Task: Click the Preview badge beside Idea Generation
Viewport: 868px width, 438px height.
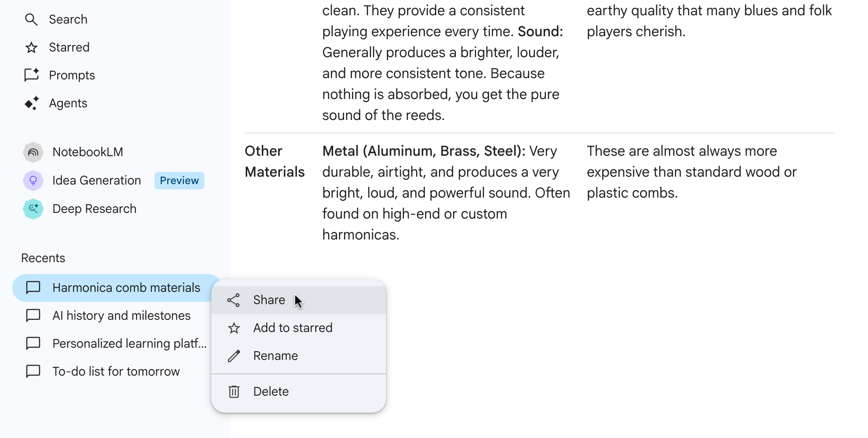Action: tap(179, 181)
